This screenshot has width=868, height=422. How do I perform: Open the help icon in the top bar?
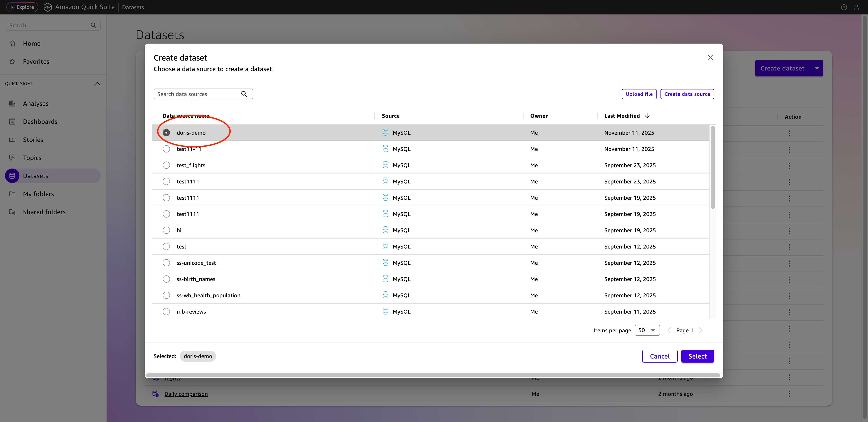coord(844,7)
